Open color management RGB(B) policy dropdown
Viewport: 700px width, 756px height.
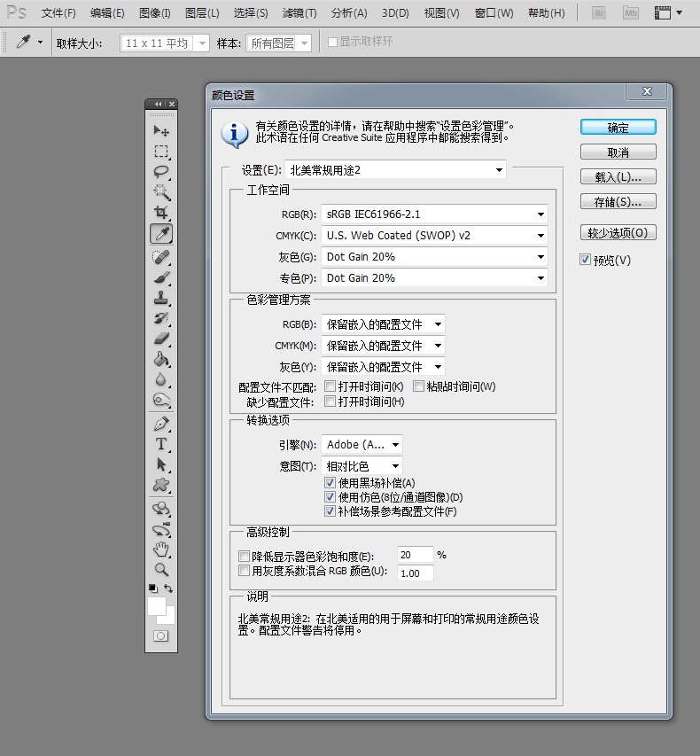point(384,324)
